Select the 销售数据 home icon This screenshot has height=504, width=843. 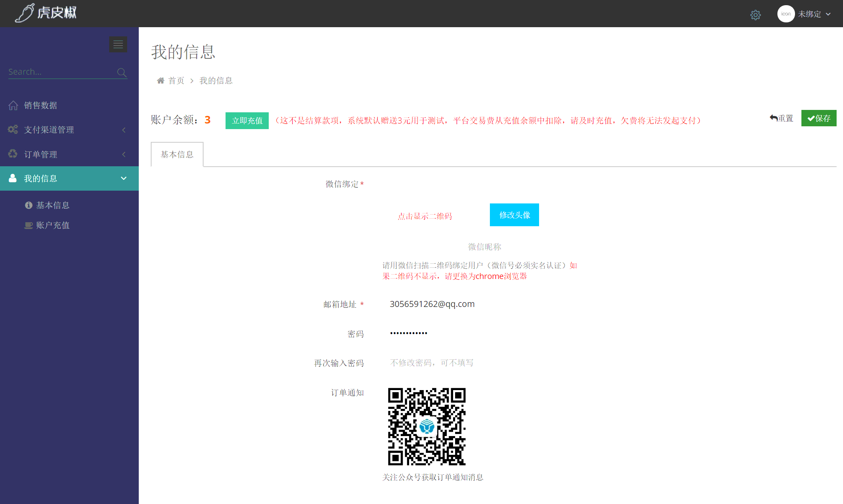(13, 105)
